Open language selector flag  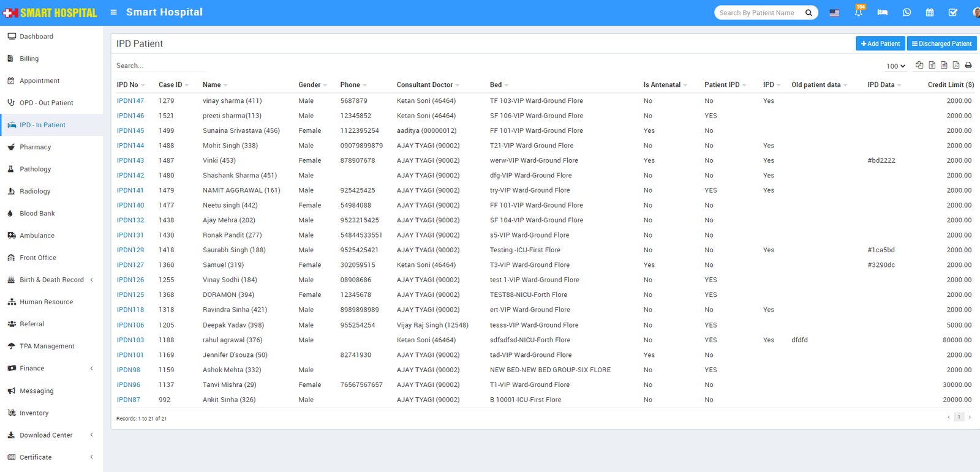(x=834, y=13)
